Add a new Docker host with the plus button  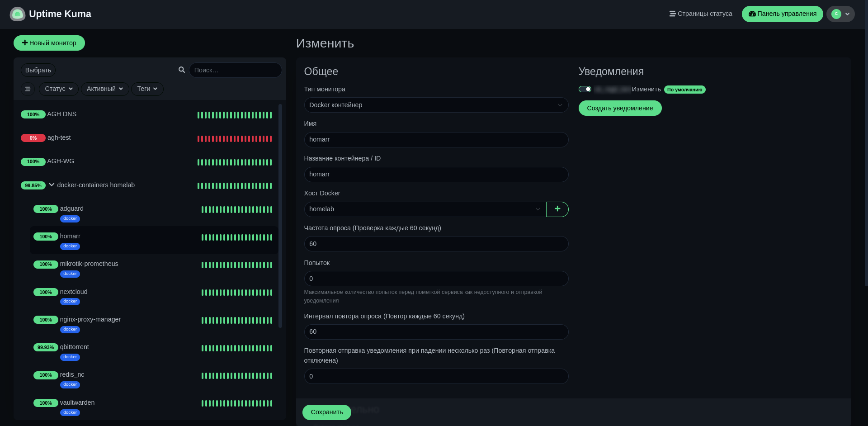(x=557, y=209)
